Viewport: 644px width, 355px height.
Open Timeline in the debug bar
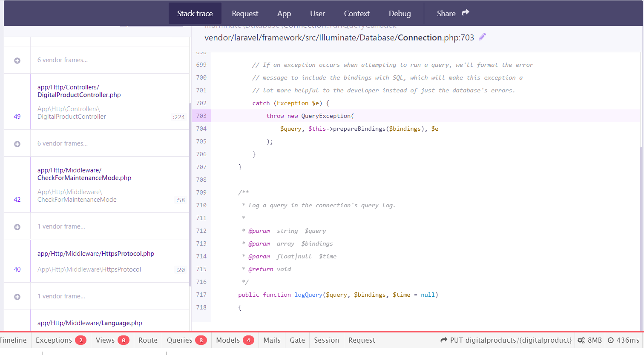coord(13,340)
